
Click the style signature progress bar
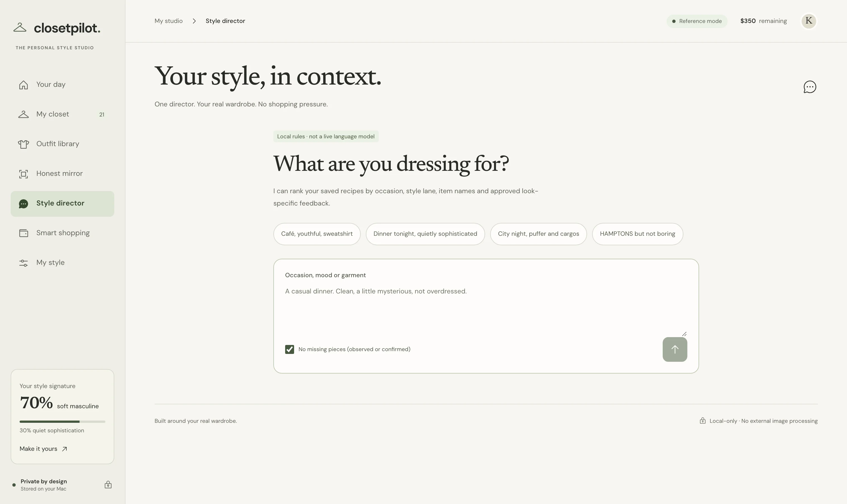62,421
